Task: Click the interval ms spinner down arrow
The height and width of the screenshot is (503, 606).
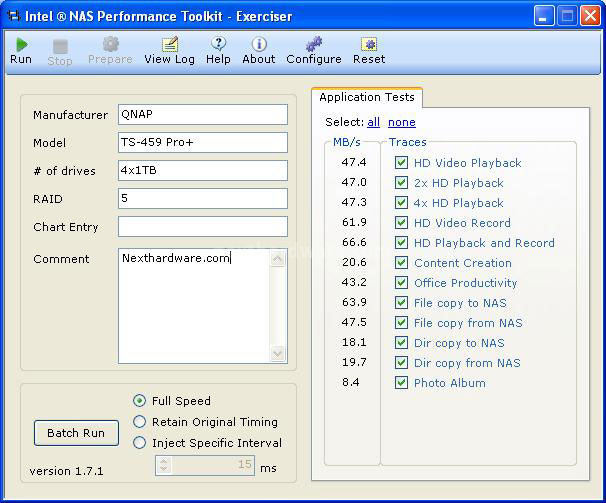Action: (164, 470)
